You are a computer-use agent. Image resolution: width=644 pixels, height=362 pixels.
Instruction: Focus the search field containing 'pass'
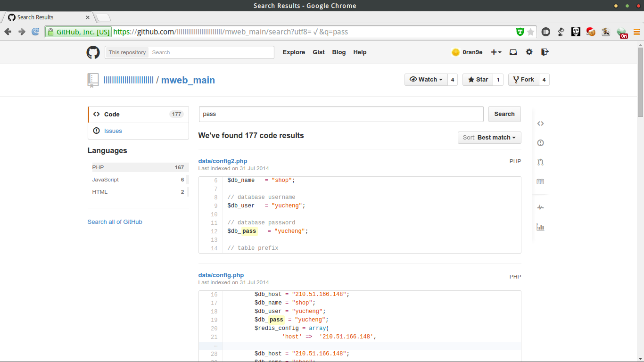point(341,114)
